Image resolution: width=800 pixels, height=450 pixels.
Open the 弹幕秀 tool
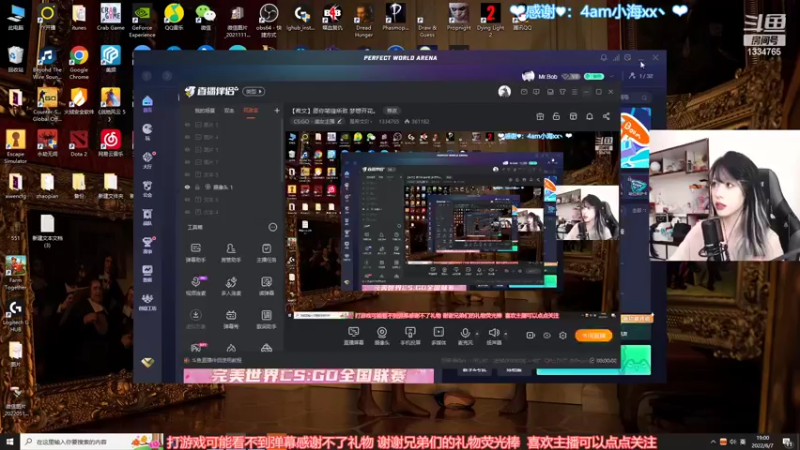pos(231,319)
